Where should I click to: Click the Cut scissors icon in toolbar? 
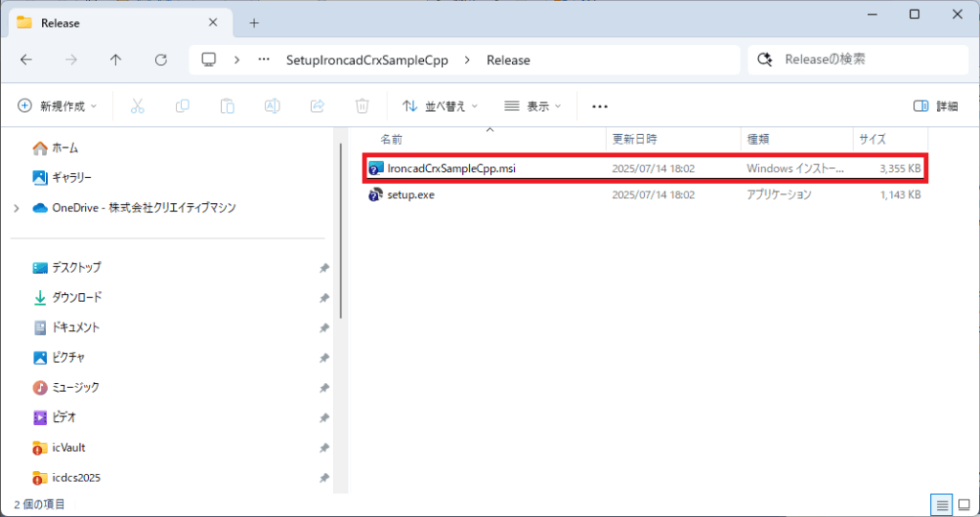coord(137,106)
